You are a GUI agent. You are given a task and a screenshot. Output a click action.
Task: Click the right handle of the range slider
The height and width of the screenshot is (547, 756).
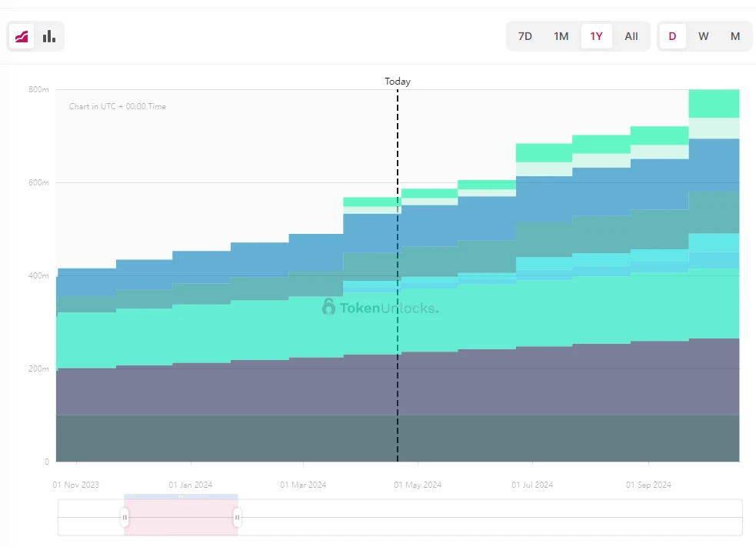237,518
